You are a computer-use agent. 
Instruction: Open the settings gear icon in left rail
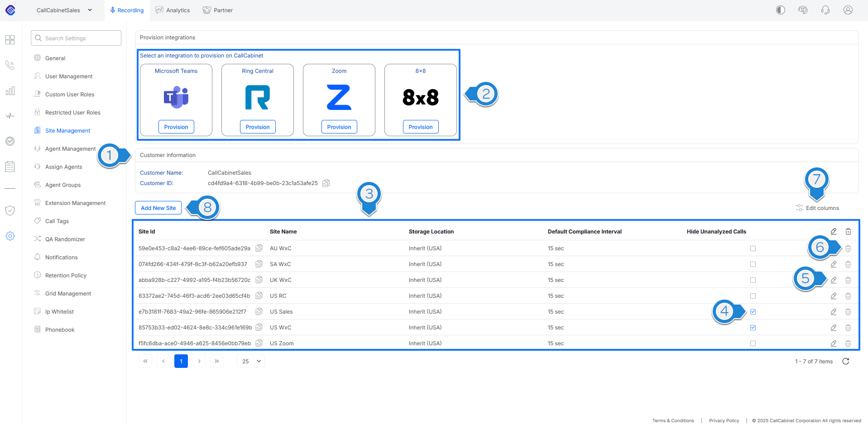click(x=10, y=236)
